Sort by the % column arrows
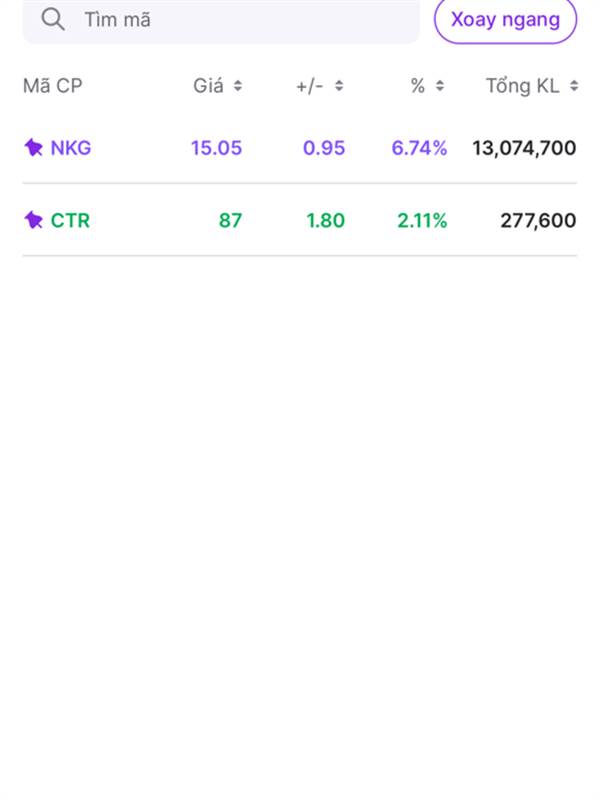 point(440,86)
